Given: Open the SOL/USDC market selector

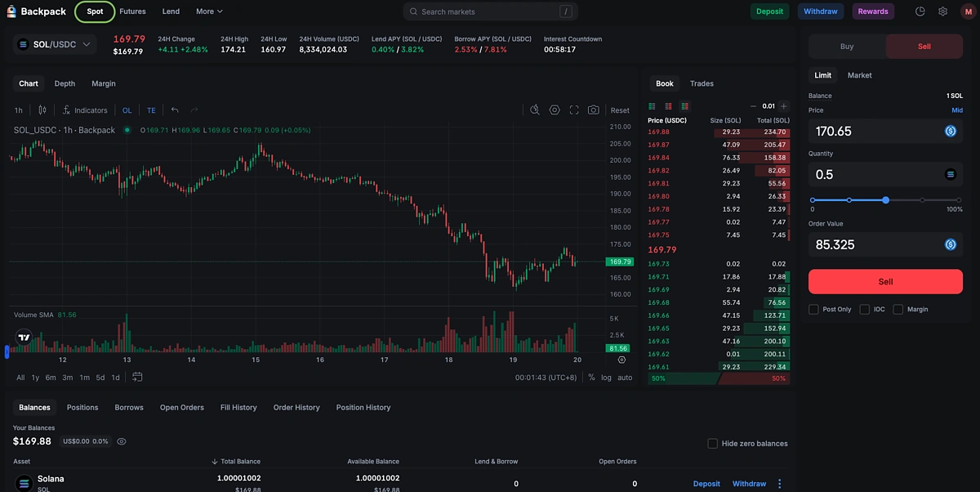Looking at the screenshot, I should [x=56, y=44].
